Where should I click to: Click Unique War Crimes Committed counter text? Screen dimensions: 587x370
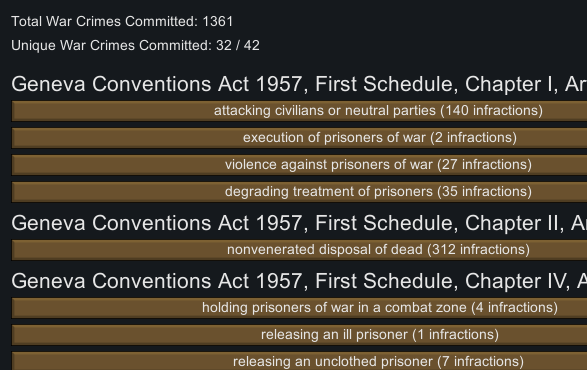pos(135,45)
